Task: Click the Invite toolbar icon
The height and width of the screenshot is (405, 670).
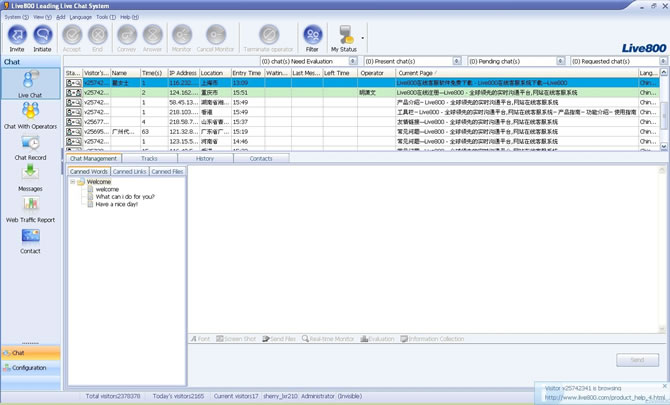Action: 17,35
